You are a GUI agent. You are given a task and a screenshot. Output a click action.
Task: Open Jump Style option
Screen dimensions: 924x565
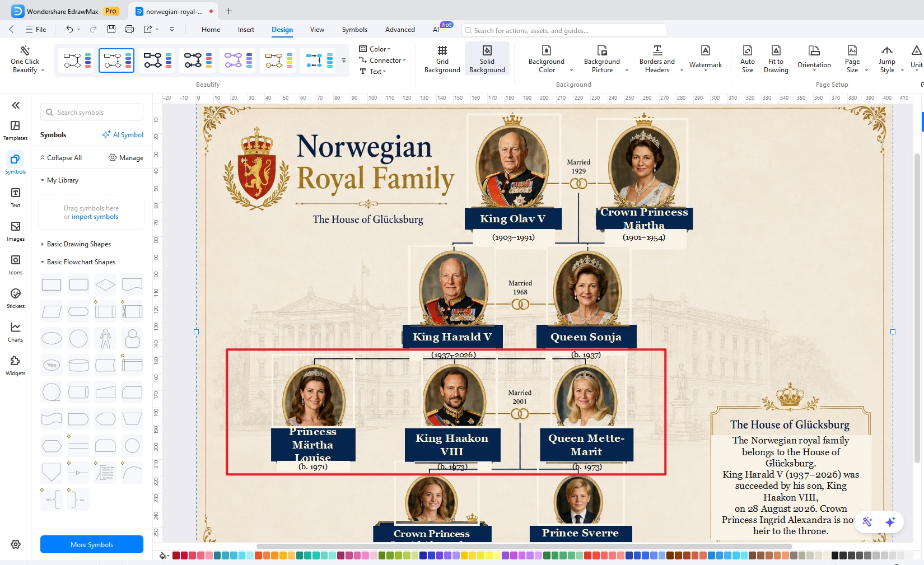click(x=887, y=59)
